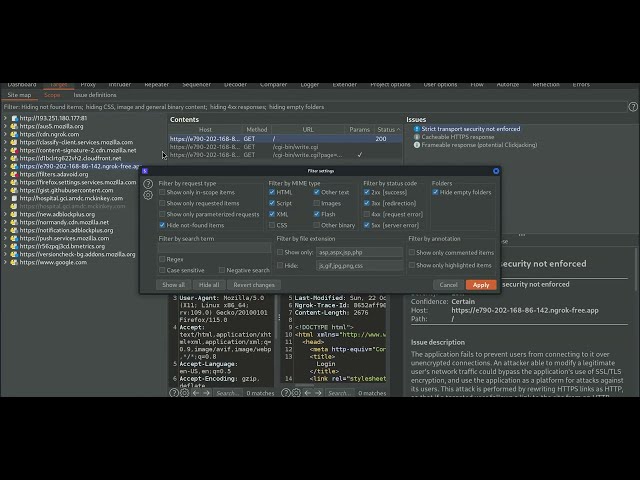Expand https://push.services.mozilla.com node
The width and height of the screenshot is (640, 480).
click(5, 238)
